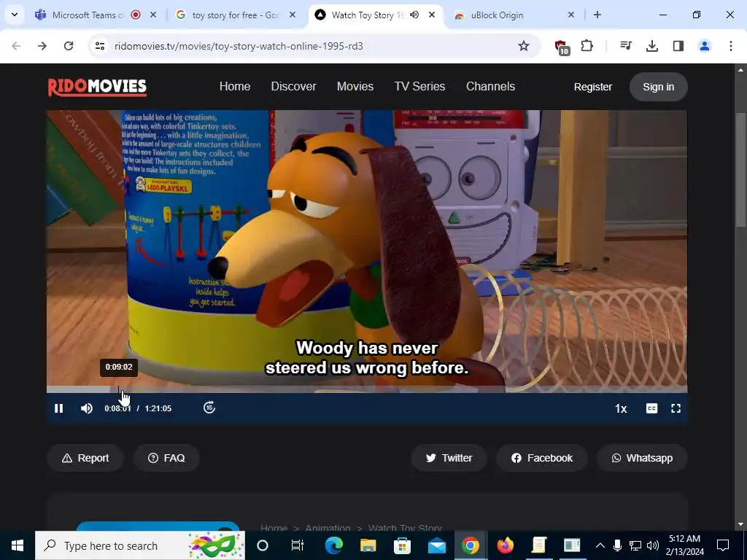Share the movie via Whatsapp
This screenshot has height=560, width=747.
tap(642, 458)
